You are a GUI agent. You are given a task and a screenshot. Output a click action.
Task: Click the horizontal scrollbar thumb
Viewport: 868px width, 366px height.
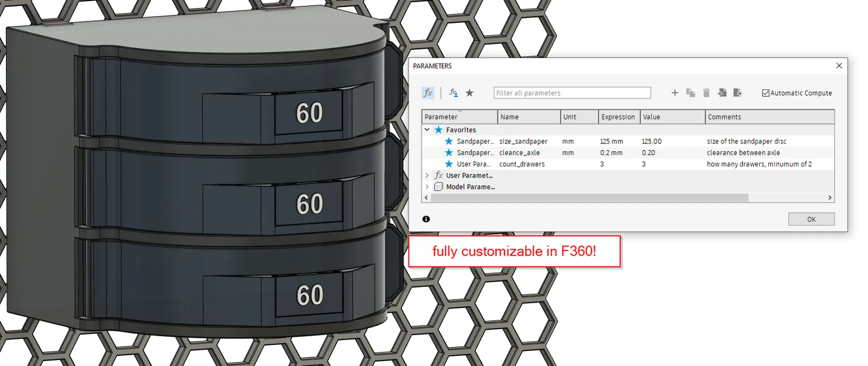coord(590,198)
